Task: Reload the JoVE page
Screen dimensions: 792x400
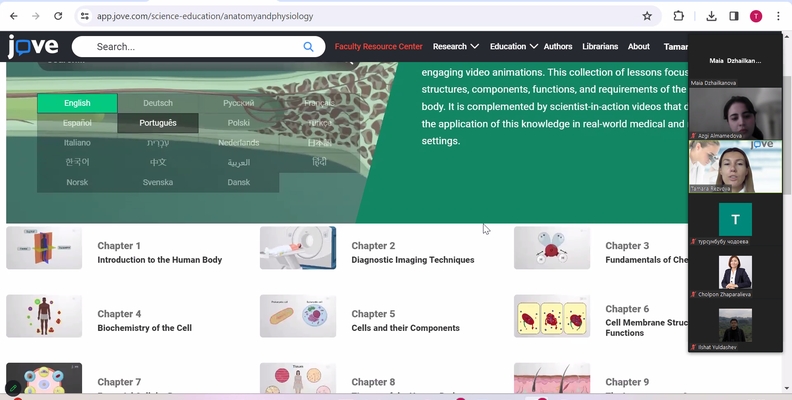Action: [58, 16]
